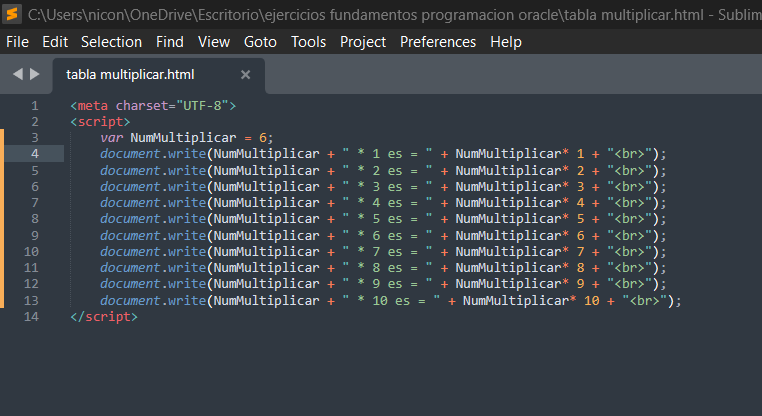Click NumMultiplicar variable name on line 3
This screenshot has height=416, width=762.
coord(183,138)
